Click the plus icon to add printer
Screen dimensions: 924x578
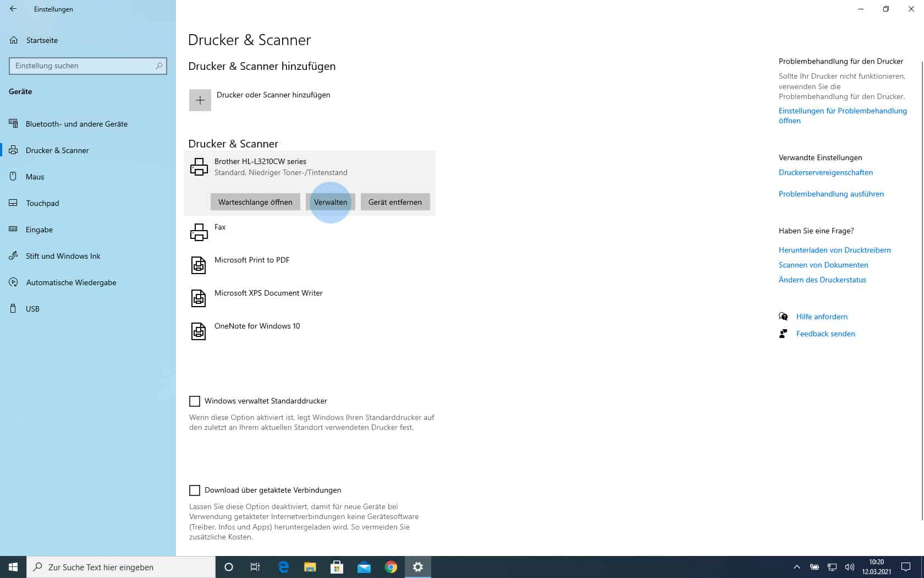pyautogui.click(x=200, y=100)
